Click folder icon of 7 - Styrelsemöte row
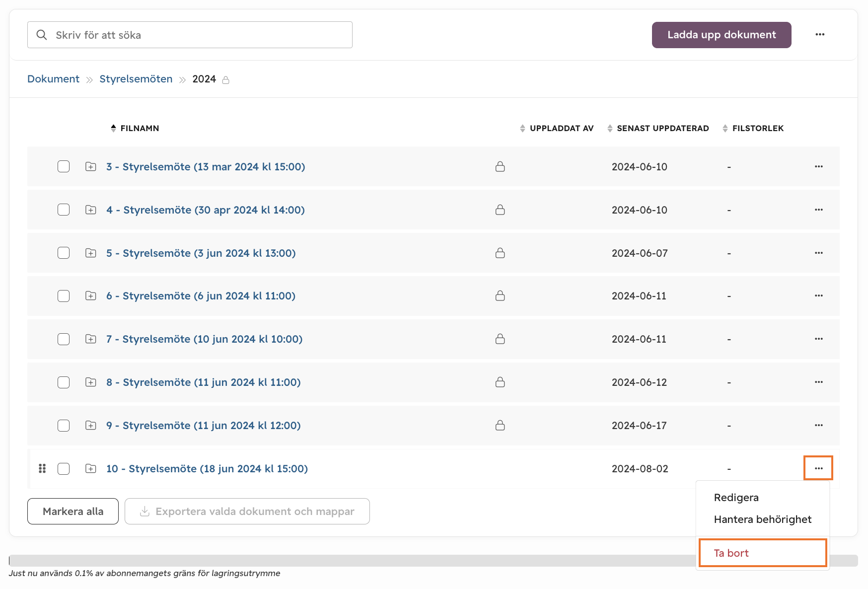Screen dimensions: 868x589 [x=91, y=339]
